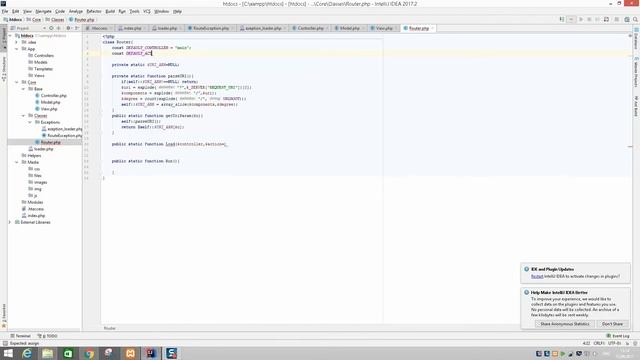
Task: Collapse the Media folder
Action: 17,162
